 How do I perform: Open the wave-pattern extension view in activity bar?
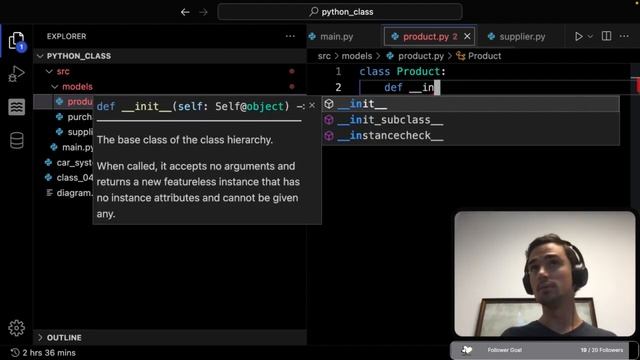(x=16, y=107)
